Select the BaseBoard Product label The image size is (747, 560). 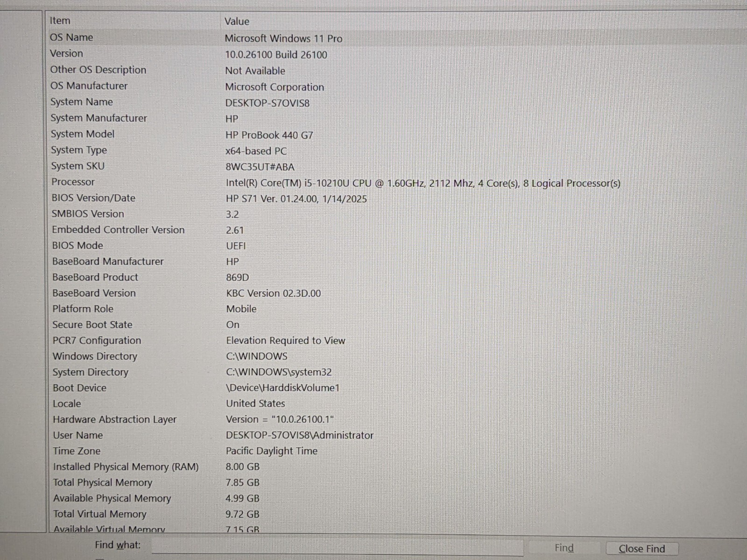pyautogui.click(x=95, y=277)
